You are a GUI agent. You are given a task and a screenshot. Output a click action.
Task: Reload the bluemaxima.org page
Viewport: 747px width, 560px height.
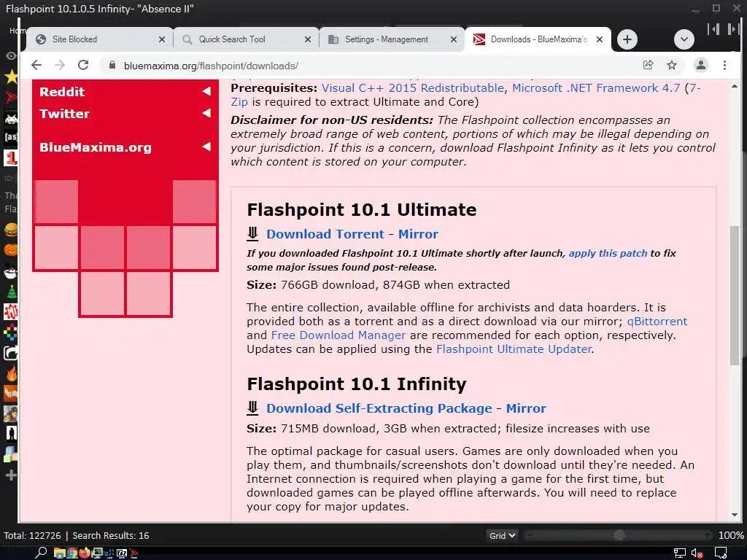83,65
